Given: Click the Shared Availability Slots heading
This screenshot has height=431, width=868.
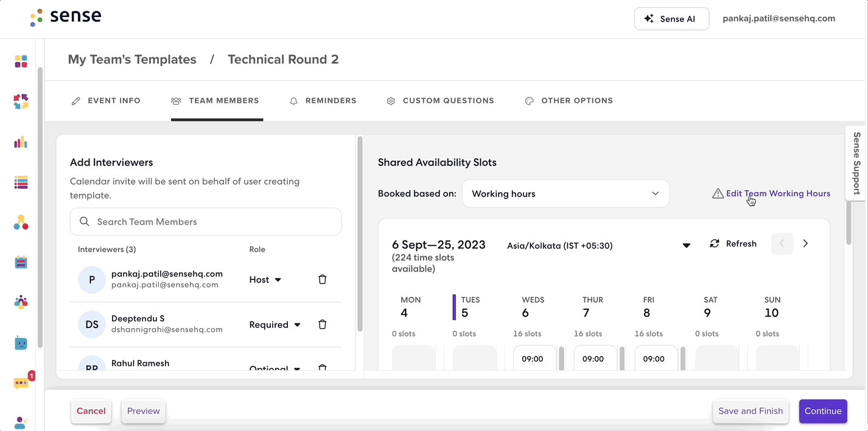Looking at the screenshot, I should coord(437,163).
